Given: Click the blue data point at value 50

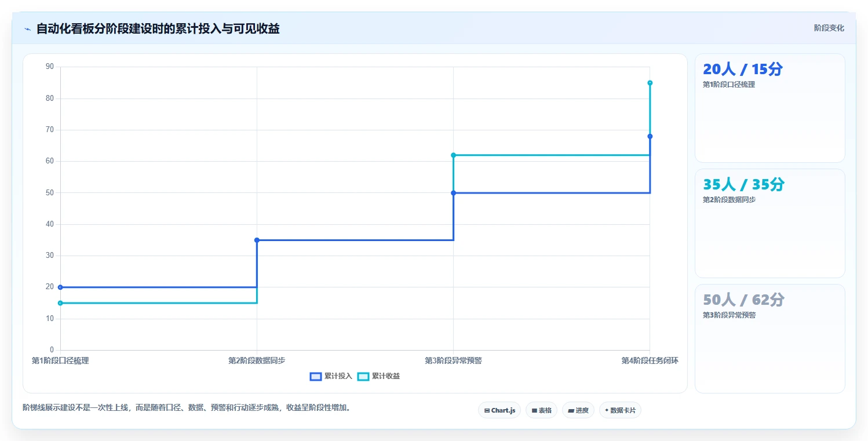Looking at the screenshot, I should click(x=453, y=193).
